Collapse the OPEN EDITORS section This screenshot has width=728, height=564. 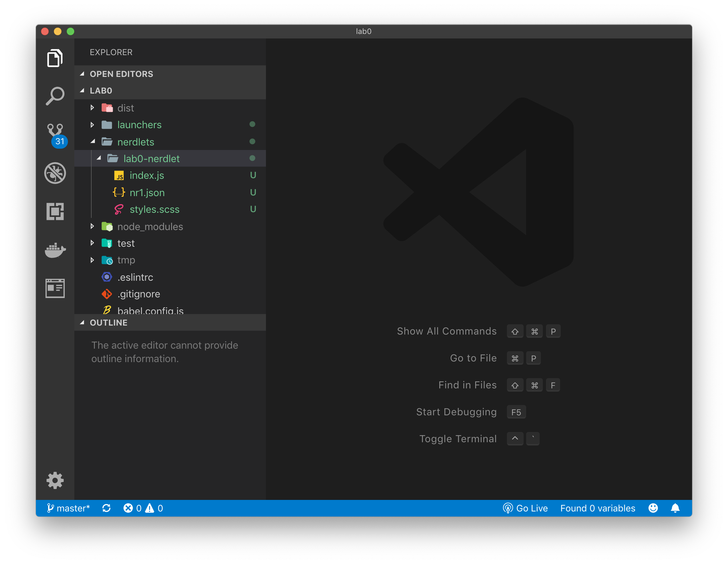(121, 74)
